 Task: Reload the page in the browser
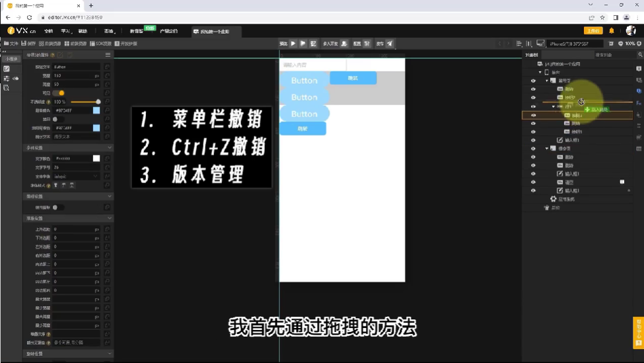(29, 18)
